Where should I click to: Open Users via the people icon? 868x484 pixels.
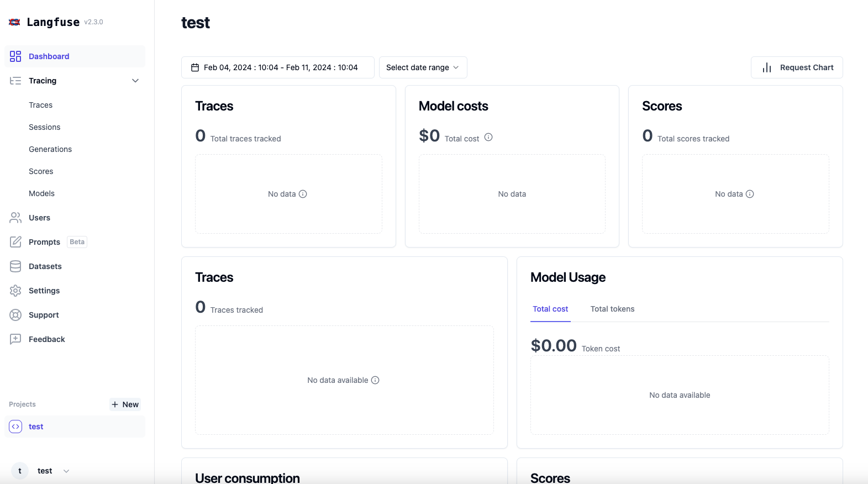click(15, 218)
